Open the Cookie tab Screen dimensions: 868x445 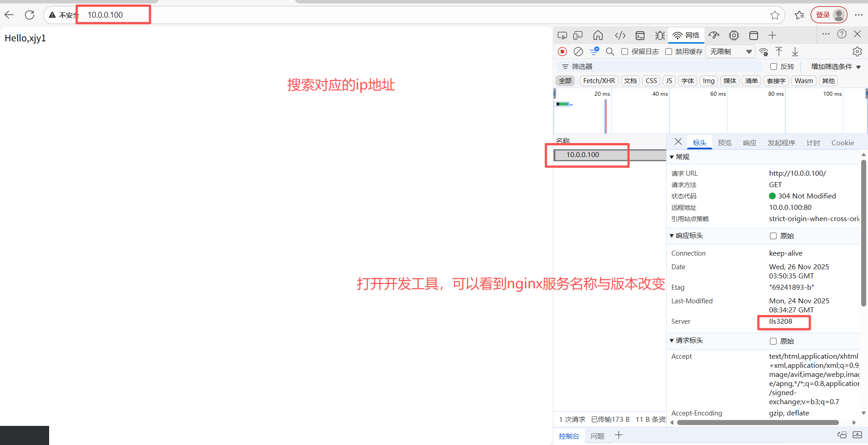[843, 143]
